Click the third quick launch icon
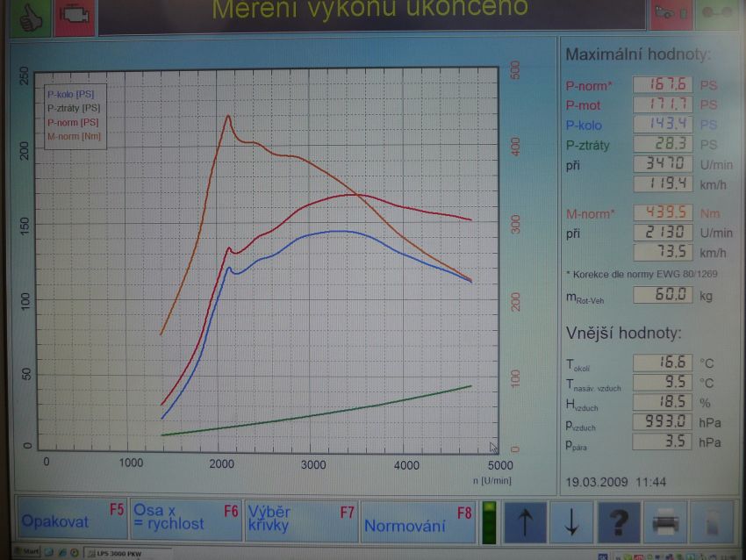Viewport: 746px width, 560px height. pyautogui.click(x=75, y=552)
